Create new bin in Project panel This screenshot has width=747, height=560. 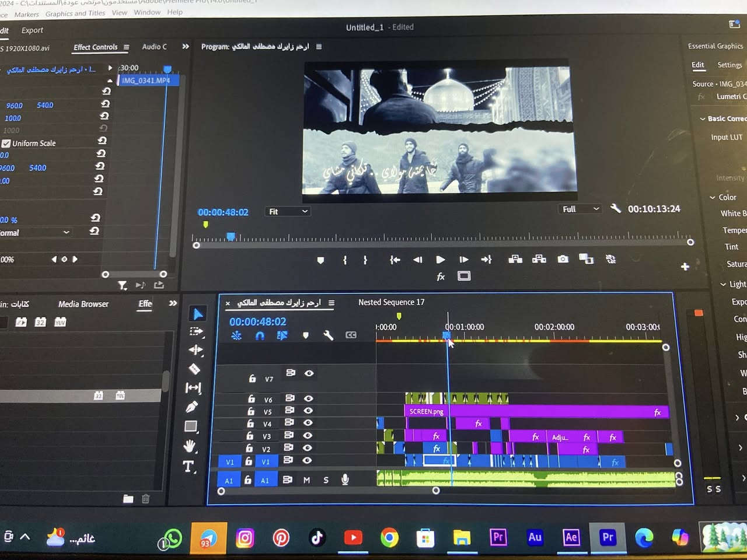click(128, 499)
